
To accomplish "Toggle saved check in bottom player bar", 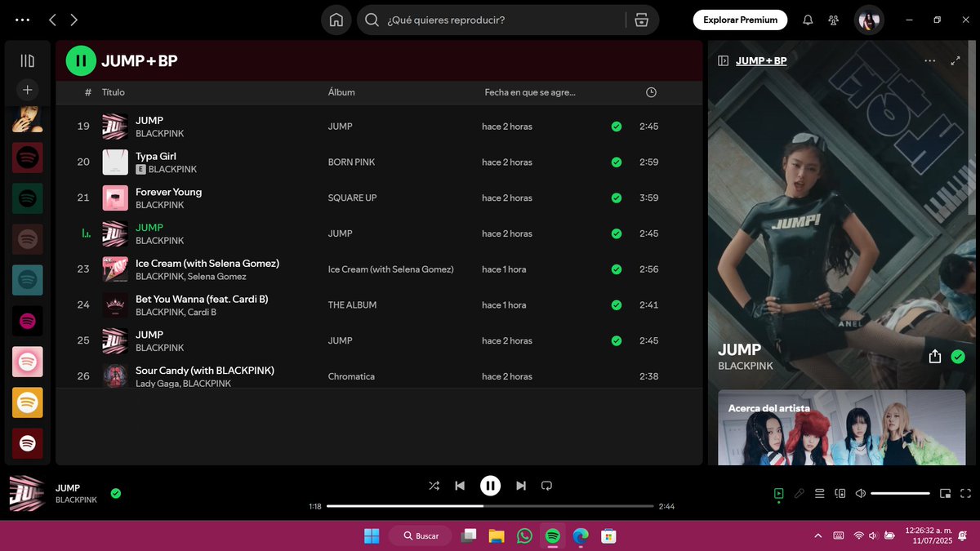I will pyautogui.click(x=116, y=493).
